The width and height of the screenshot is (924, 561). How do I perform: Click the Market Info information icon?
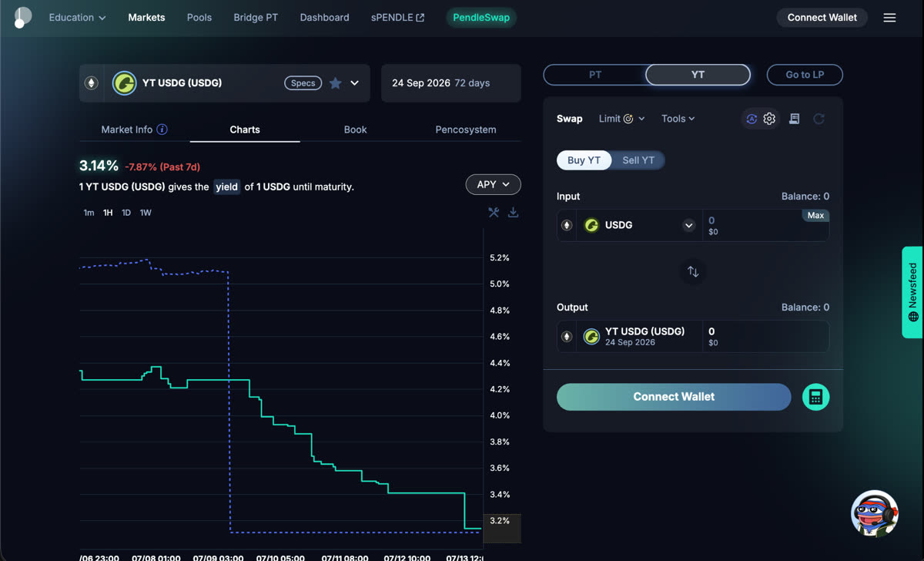click(x=162, y=129)
